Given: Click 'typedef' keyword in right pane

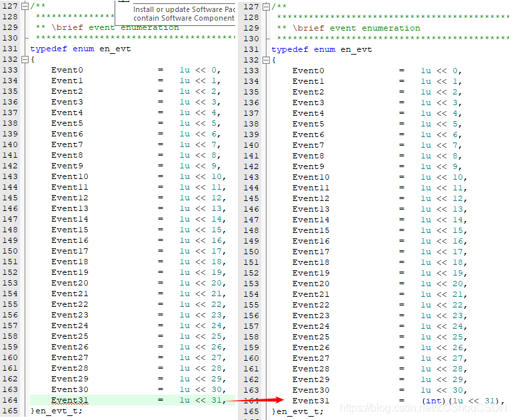Looking at the screenshot, I should point(290,50).
